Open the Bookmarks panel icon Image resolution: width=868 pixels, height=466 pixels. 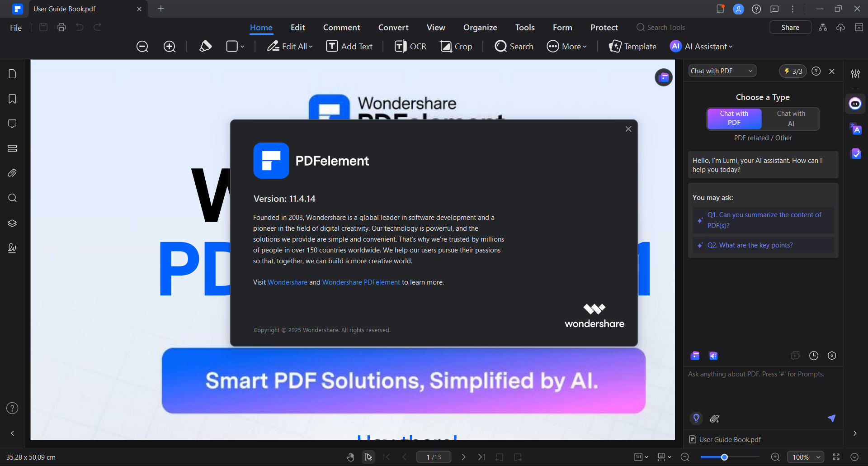click(12, 99)
